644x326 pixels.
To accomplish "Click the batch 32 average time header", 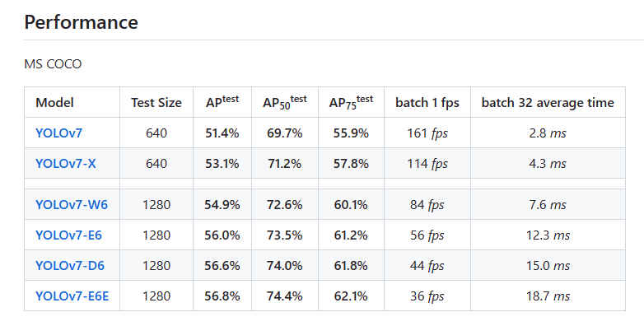I will (548, 103).
